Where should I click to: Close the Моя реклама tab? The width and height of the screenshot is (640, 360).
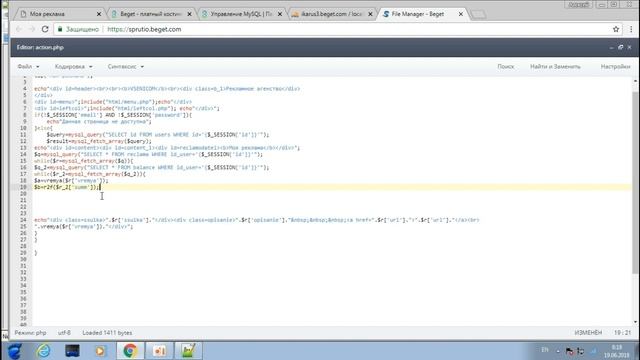[x=99, y=14]
